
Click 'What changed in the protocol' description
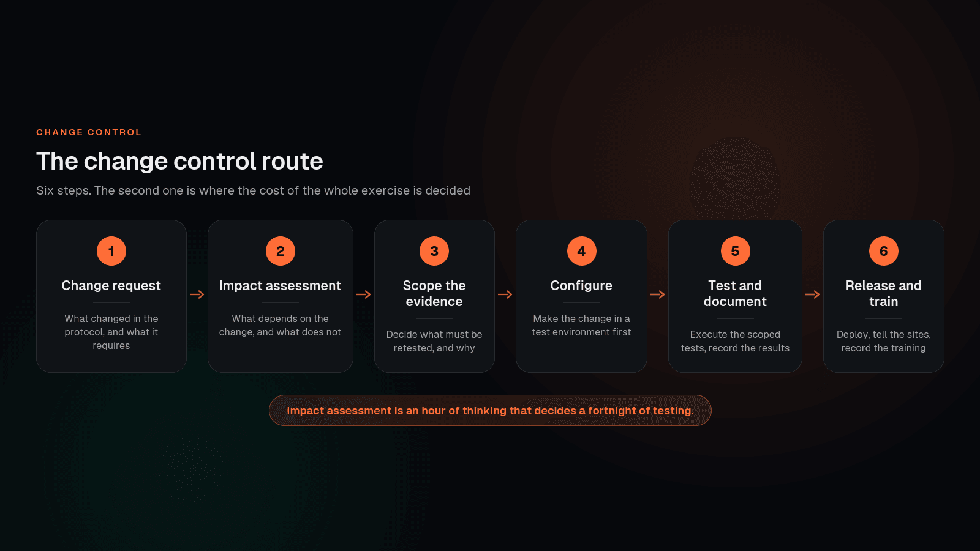pyautogui.click(x=111, y=332)
